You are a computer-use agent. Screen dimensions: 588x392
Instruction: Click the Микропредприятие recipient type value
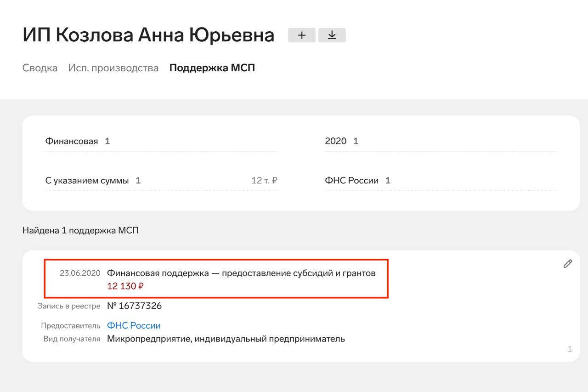coord(226,339)
